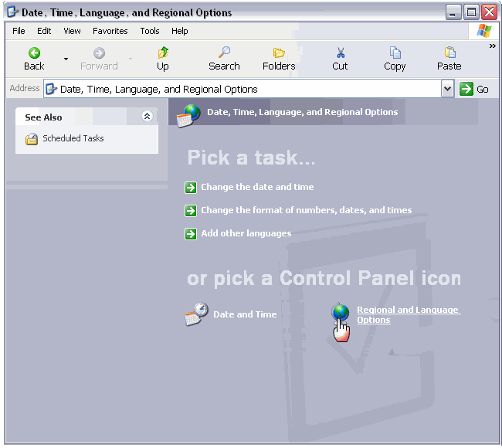Click the address bar page icon
The width and height of the screenshot is (502, 448).
tap(51, 89)
